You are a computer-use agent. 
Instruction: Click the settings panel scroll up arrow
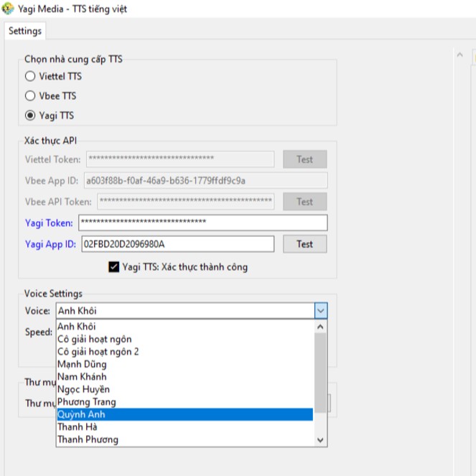click(x=460, y=55)
